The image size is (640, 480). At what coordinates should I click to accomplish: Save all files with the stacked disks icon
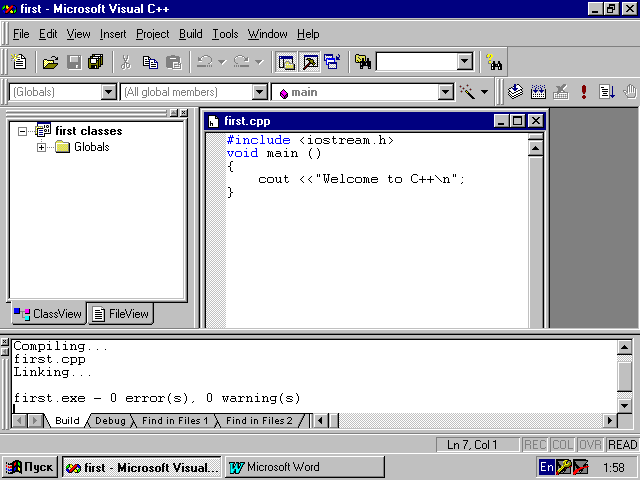96,62
